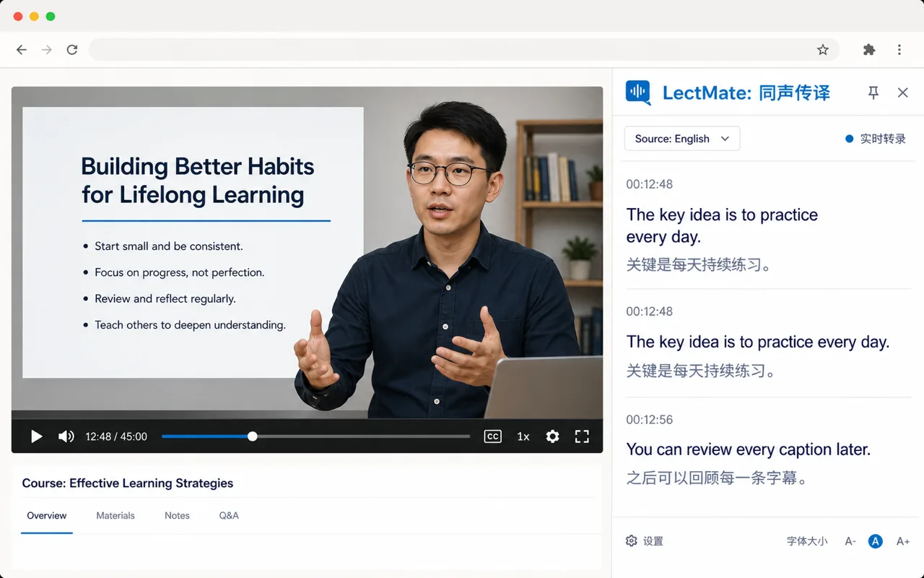Change the 1x playback speed
Image resolution: width=924 pixels, height=578 pixels.
[523, 436]
